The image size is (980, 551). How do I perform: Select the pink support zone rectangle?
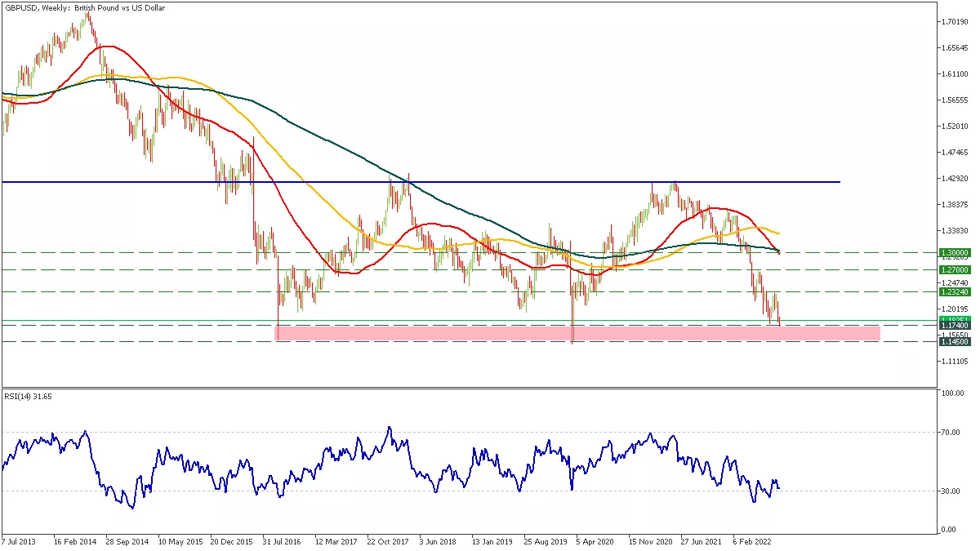(x=578, y=333)
